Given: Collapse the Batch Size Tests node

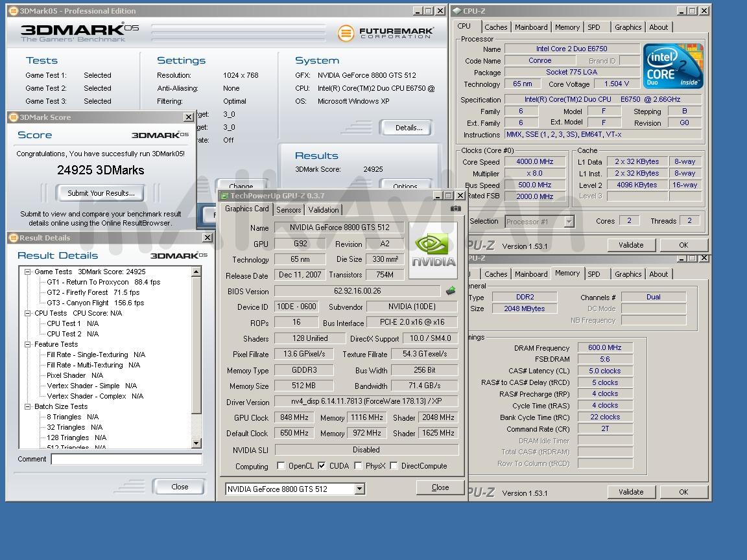Looking at the screenshot, I should (x=28, y=406).
